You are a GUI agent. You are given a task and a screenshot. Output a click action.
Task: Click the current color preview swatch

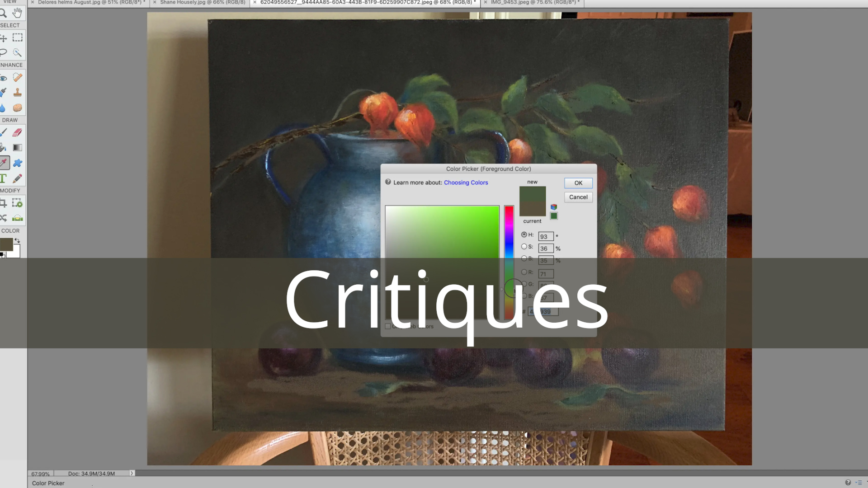[533, 209]
